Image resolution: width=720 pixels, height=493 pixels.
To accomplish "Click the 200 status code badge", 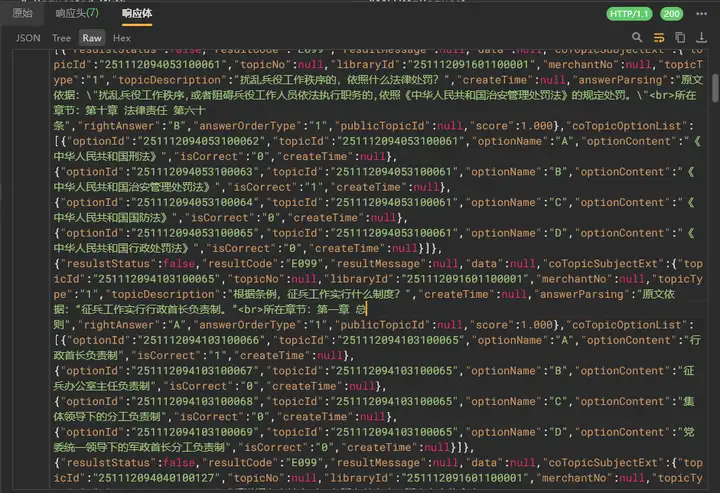I will (x=671, y=14).
